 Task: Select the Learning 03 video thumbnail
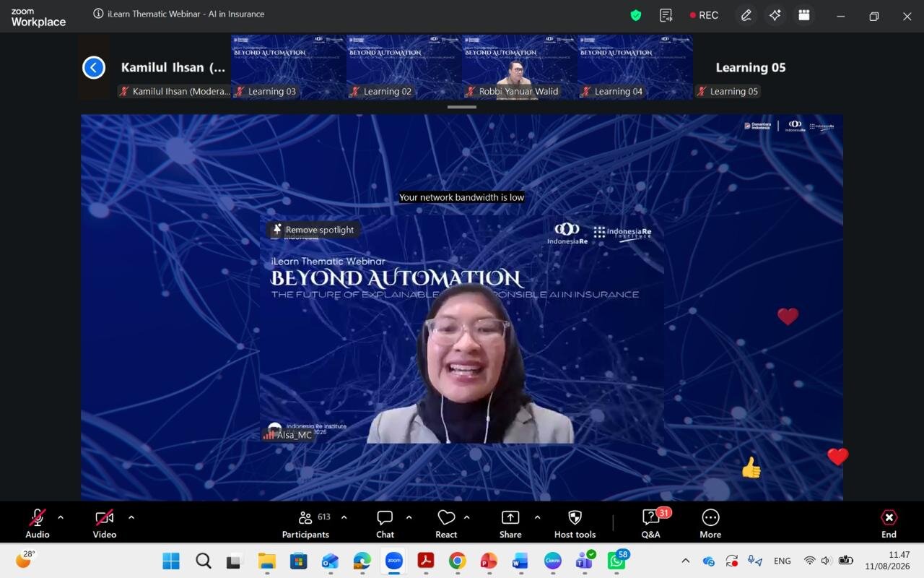pyautogui.click(x=289, y=67)
